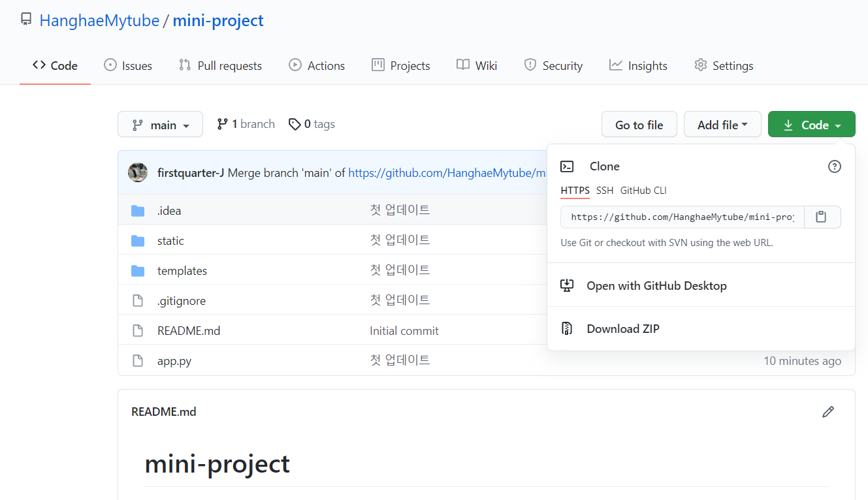Open the static folder
The width and height of the screenshot is (868, 500).
pos(170,240)
